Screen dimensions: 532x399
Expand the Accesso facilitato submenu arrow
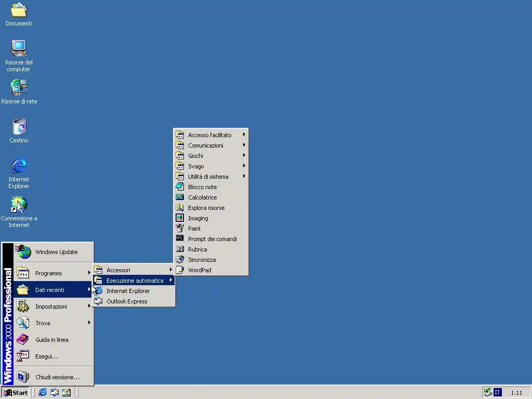click(x=244, y=135)
